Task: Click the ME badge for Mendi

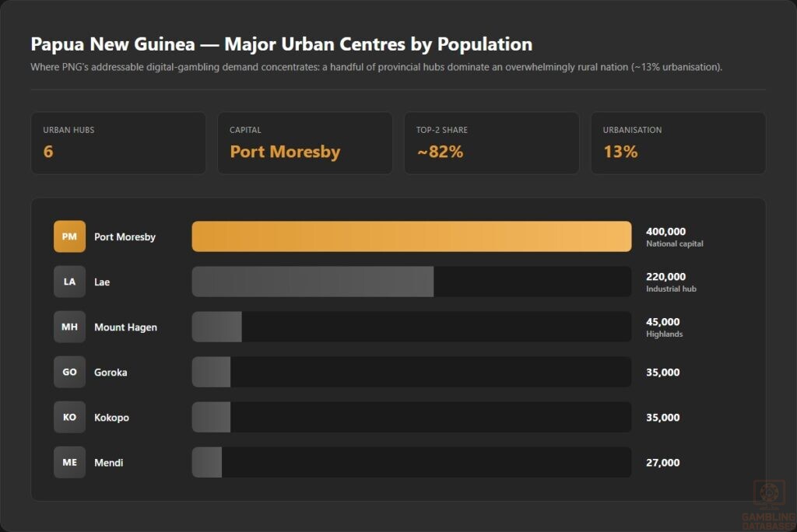Action: pyautogui.click(x=69, y=462)
